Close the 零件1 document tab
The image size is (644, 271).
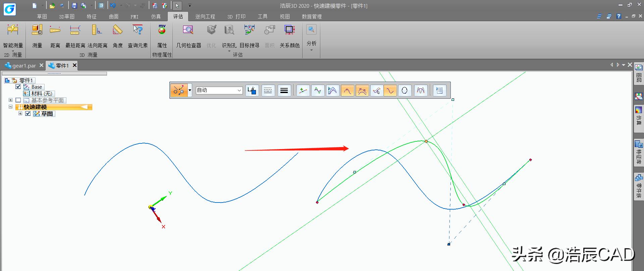[x=74, y=65]
